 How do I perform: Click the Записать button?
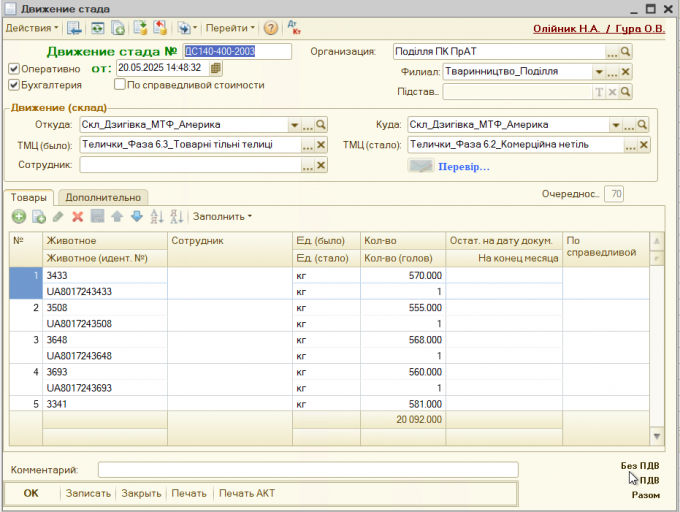click(88, 493)
